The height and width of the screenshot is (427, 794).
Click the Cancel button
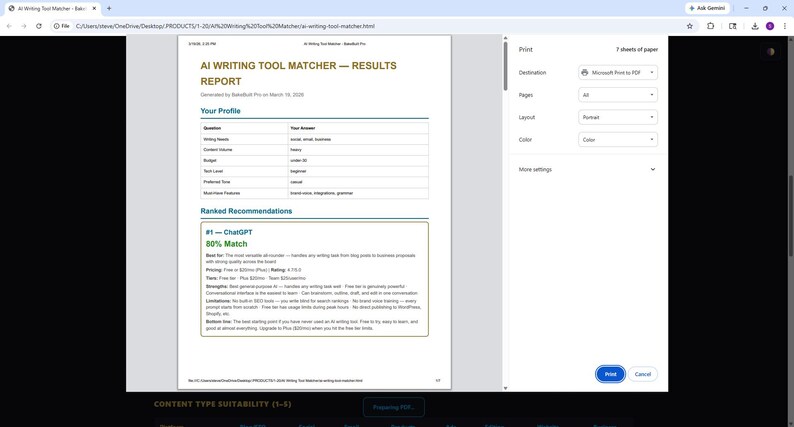point(643,374)
